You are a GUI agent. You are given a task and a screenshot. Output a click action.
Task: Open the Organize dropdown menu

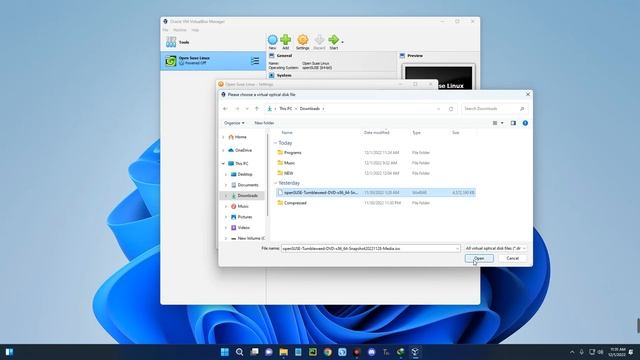tap(234, 123)
